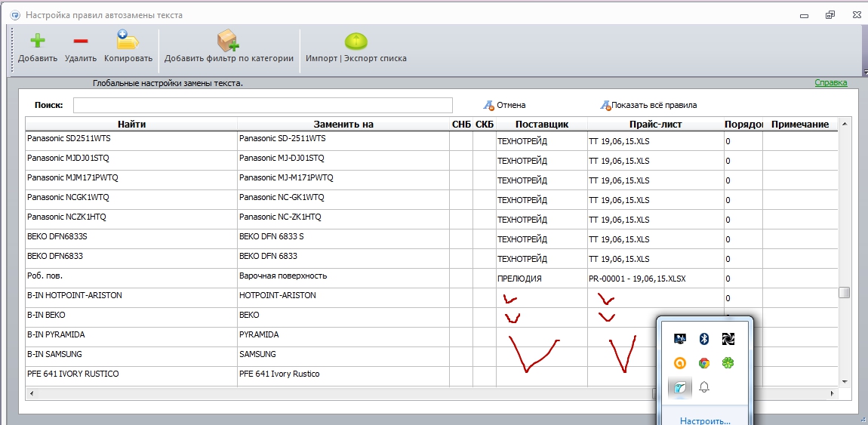The image size is (868, 425).
Task: Click the SAMSUNG replacement cell
Action: [343, 356]
